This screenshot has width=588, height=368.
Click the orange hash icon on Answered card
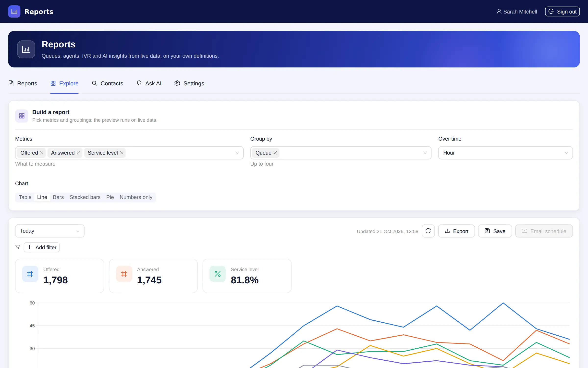point(124,274)
